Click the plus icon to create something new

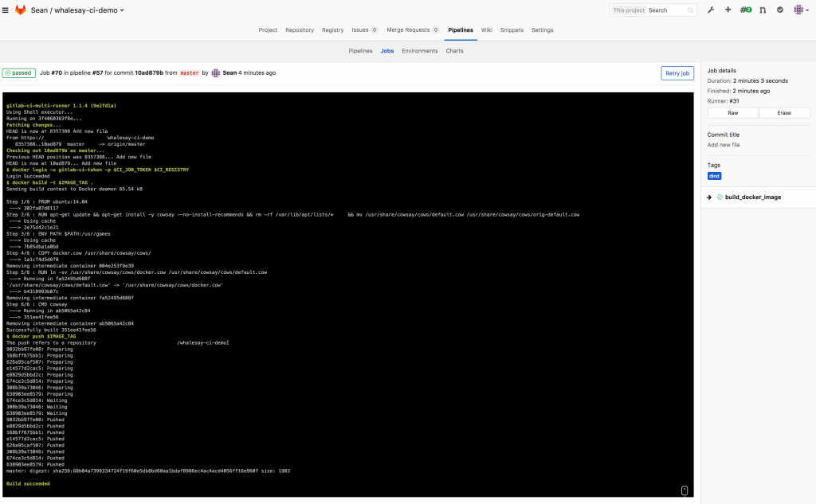point(728,10)
